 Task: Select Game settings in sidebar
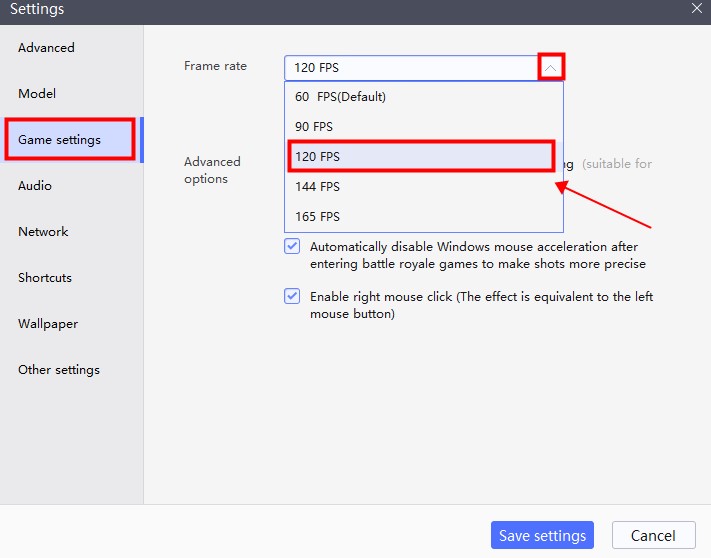click(x=59, y=140)
